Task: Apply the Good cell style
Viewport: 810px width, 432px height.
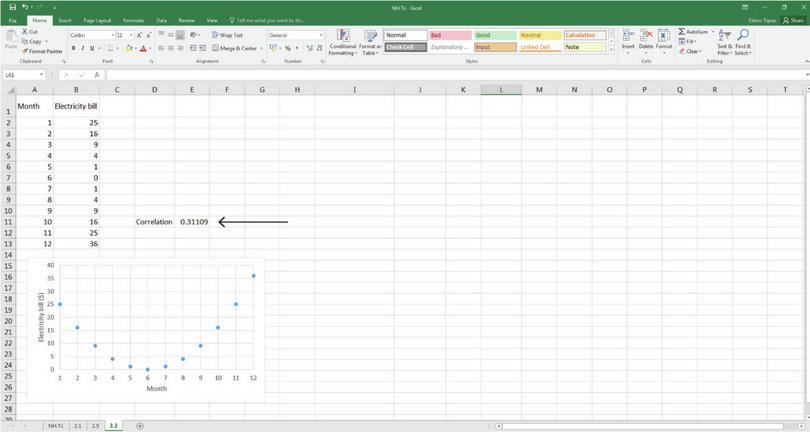Action: click(x=492, y=35)
